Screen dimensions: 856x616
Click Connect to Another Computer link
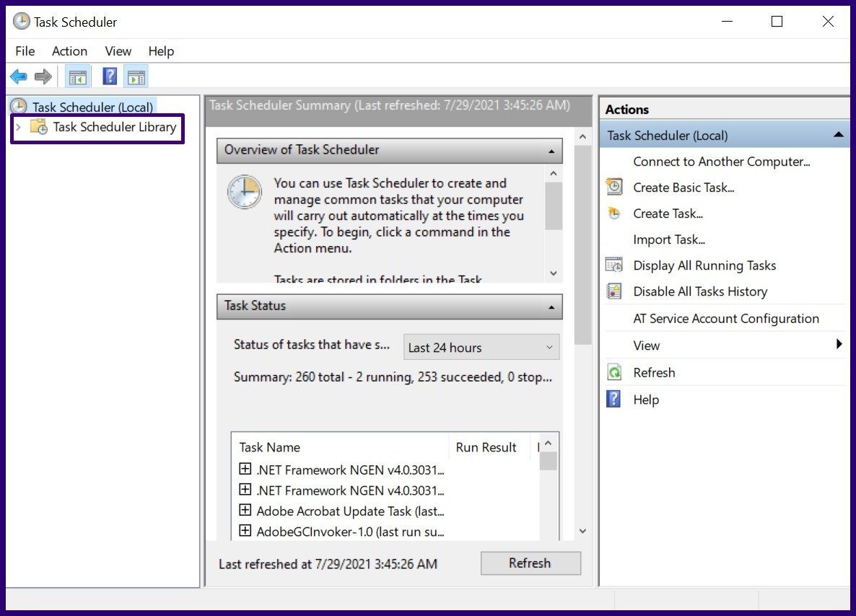click(721, 162)
